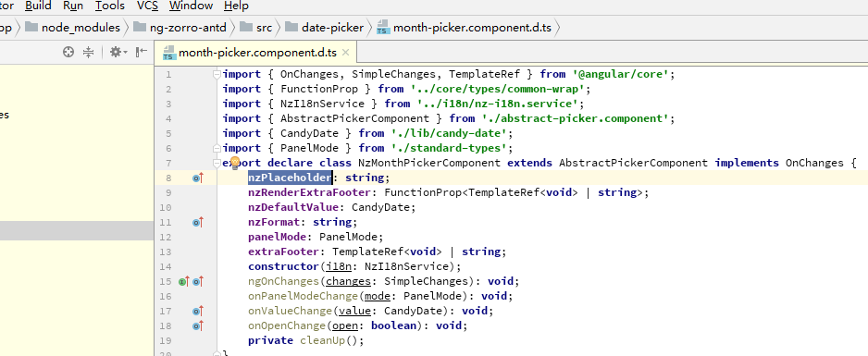This screenshot has height=356, width=868.
Task: Click the intention lightbulb icon on line 7
Action: 234,162
